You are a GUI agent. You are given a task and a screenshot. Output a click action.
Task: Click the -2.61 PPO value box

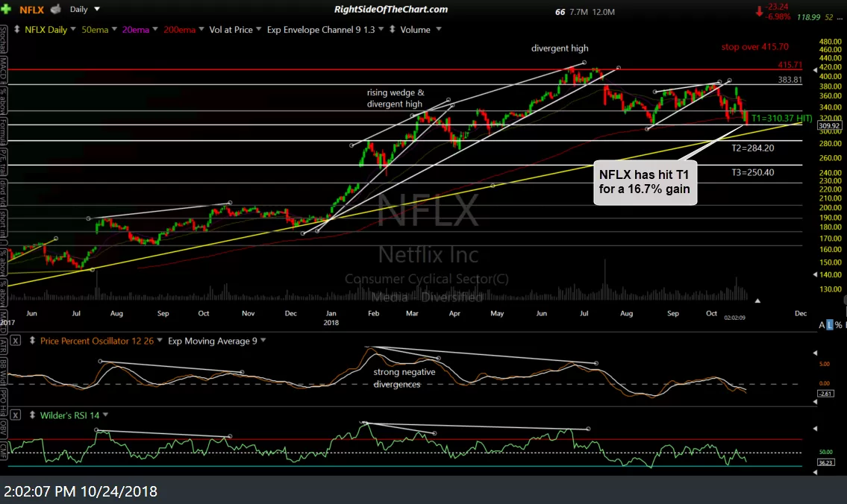coord(825,394)
